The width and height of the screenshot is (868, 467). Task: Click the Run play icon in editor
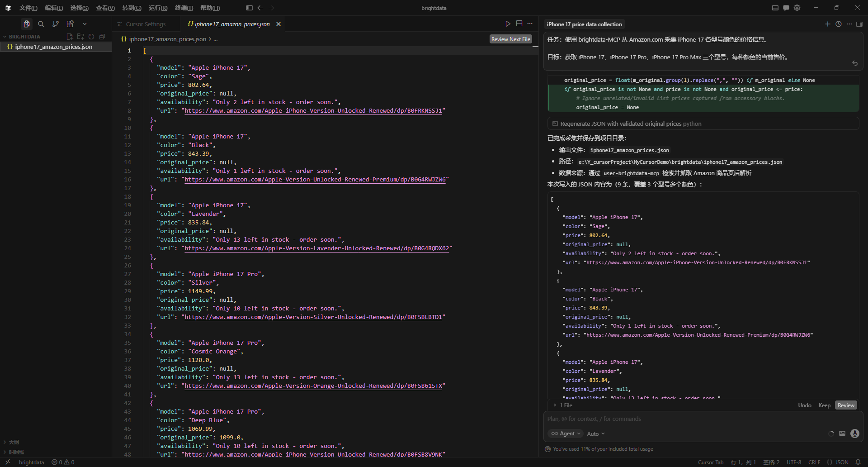click(508, 24)
